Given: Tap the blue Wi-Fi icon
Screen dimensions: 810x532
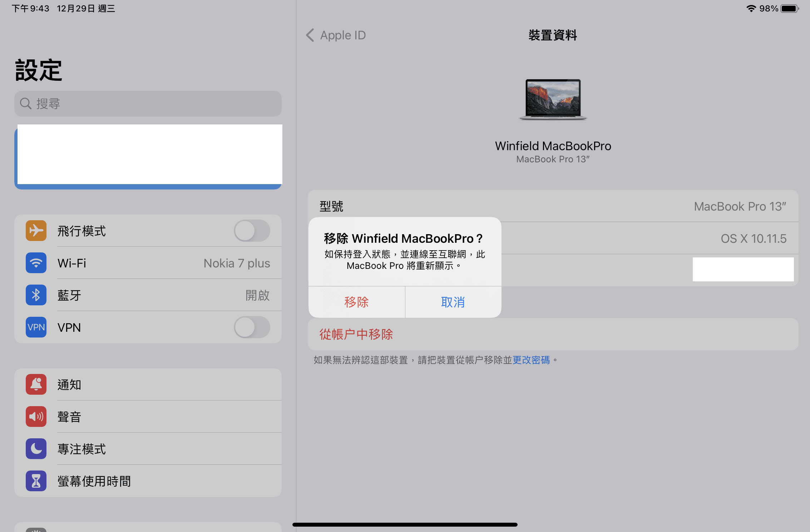Looking at the screenshot, I should coord(36,263).
